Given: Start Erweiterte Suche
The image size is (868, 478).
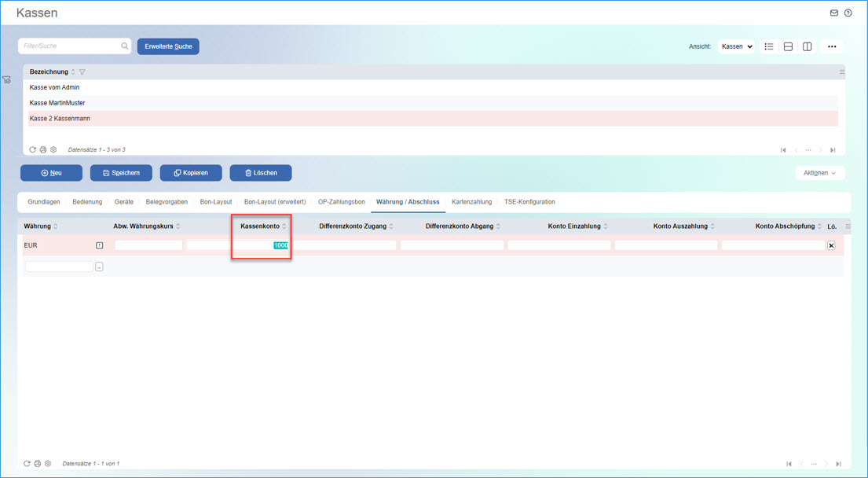Looking at the screenshot, I should coord(168,46).
